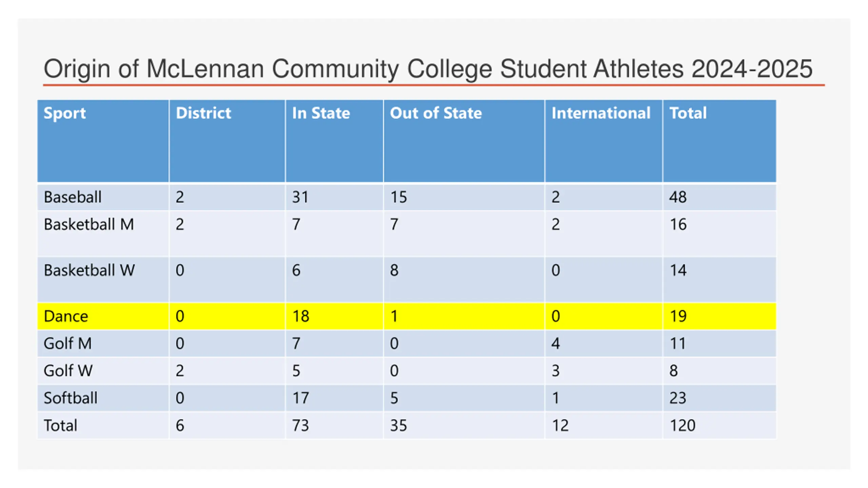This screenshot has width=868, height=488.
Task: Select the Softball row label
Action: tap(71, 398)
